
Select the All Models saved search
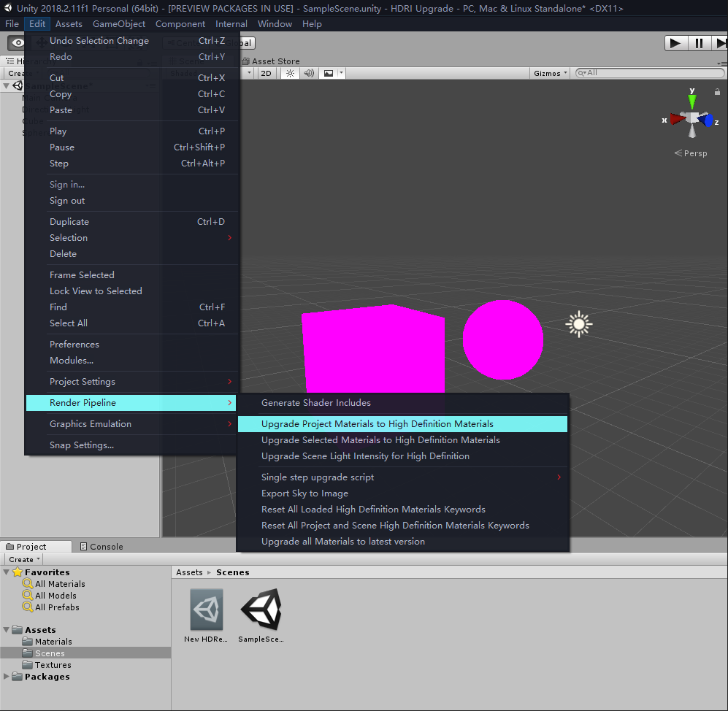pos(50,596)
